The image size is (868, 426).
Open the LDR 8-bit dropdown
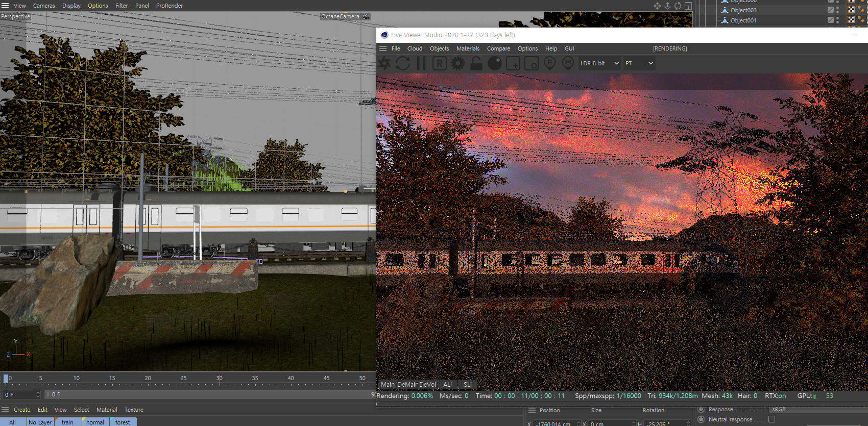point(600,63)
